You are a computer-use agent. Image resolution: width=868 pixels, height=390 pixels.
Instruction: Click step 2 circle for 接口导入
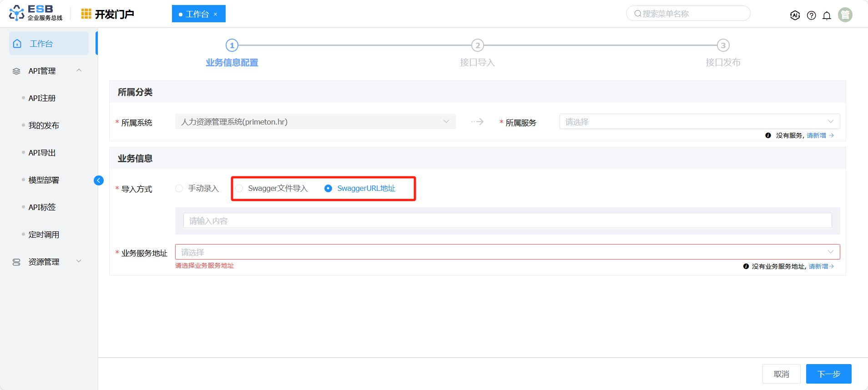pos(478,45)
